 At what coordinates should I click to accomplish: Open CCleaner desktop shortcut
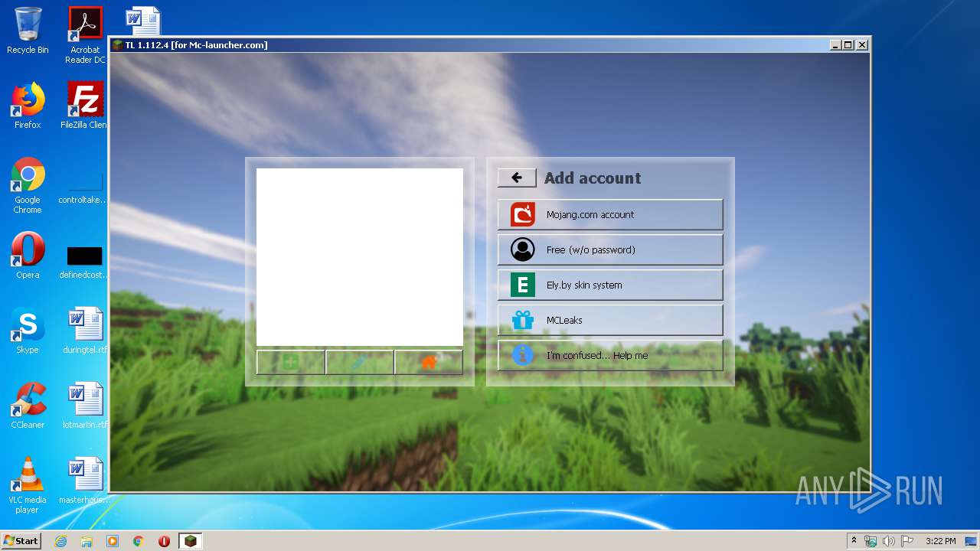pyautogui.click(x=28, y=405)
